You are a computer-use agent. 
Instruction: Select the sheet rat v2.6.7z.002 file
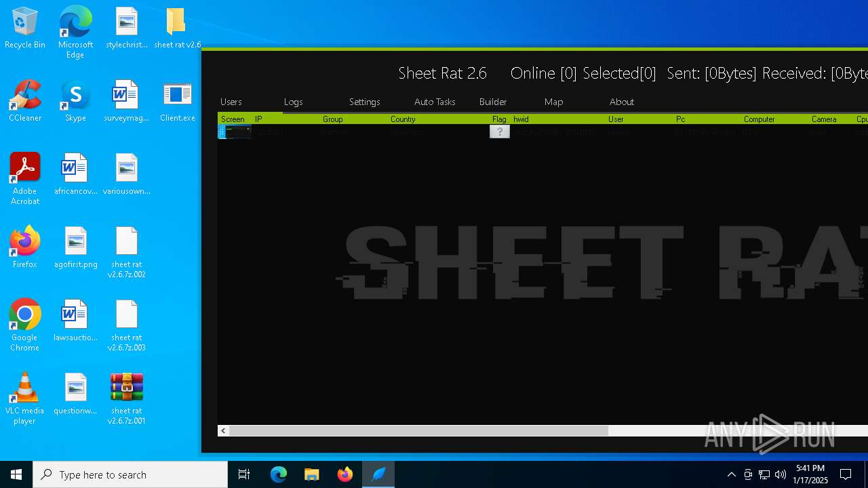(x=127, y=253)
